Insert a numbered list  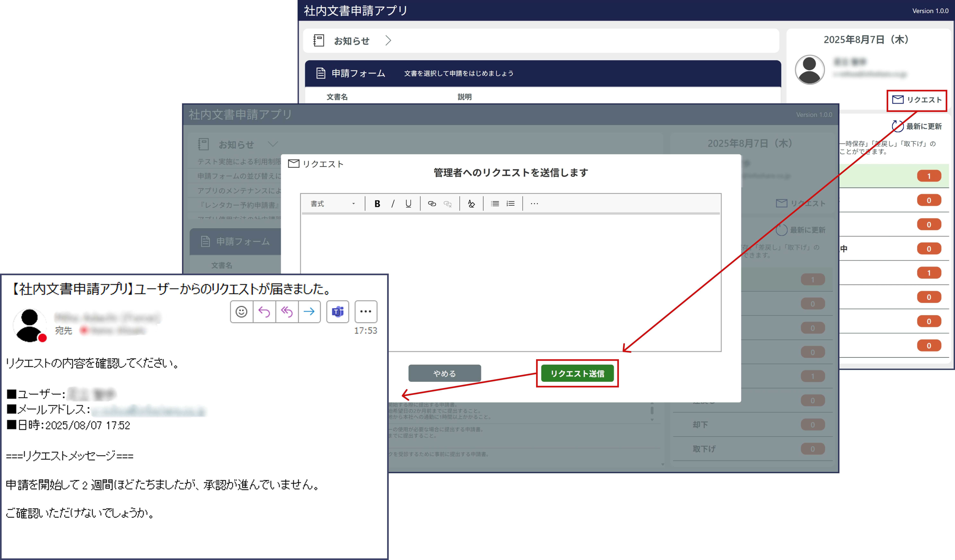coord(510,204)
